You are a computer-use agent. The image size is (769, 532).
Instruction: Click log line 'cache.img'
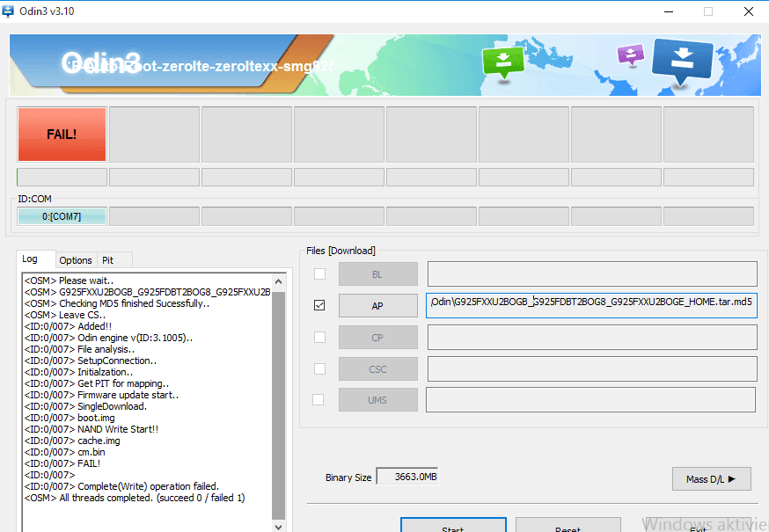[72, 441]
